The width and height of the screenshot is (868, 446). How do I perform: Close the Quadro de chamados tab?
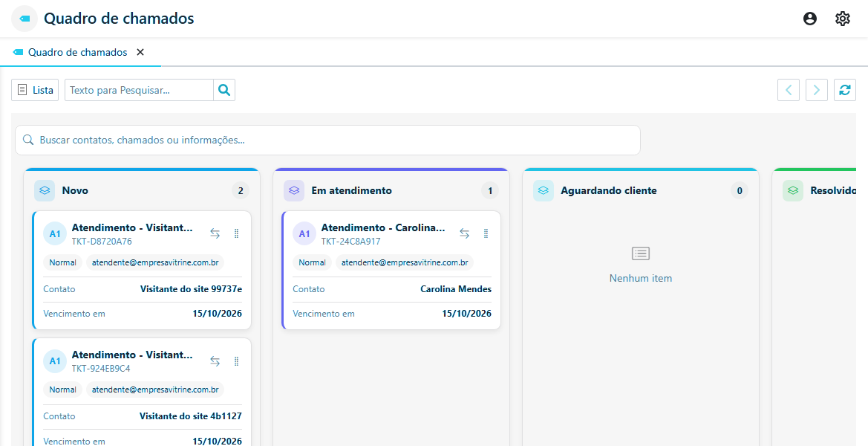point(140,52)
